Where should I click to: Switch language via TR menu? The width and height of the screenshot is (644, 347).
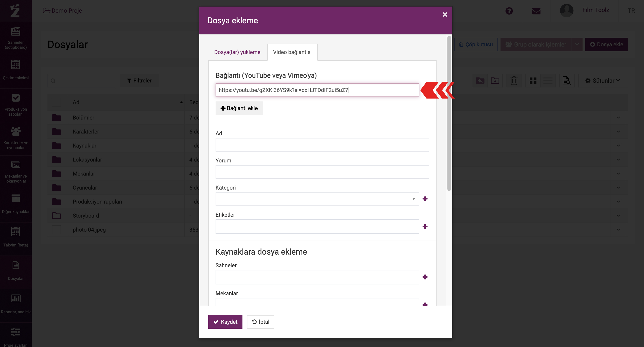[x=631, y=10]
